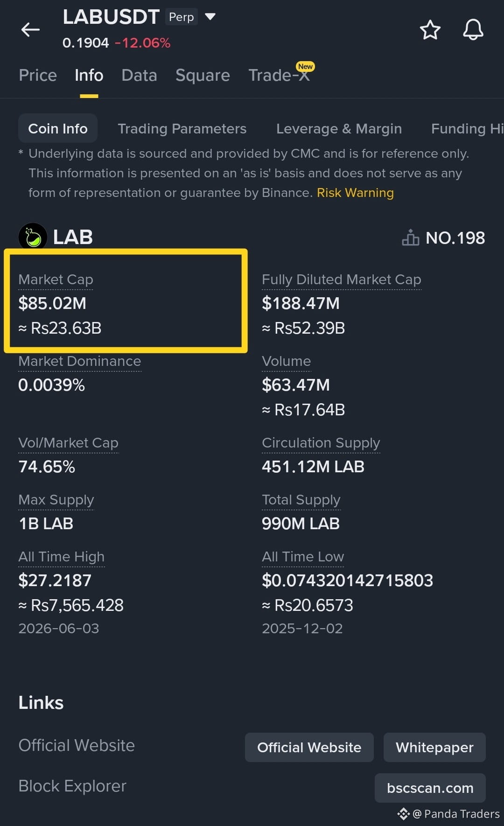504x826 pixels.
Task: Open the Trade-X tab marked New
Action: point(280,74)
